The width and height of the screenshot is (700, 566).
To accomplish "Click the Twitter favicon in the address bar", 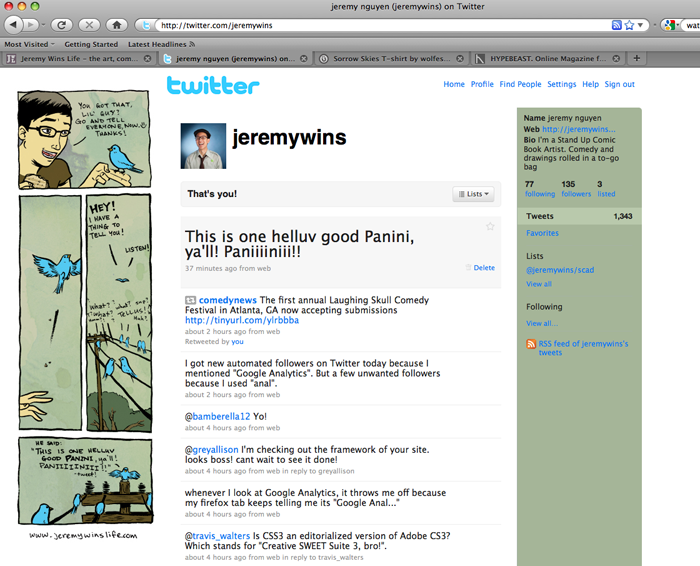I will (146, 25).
